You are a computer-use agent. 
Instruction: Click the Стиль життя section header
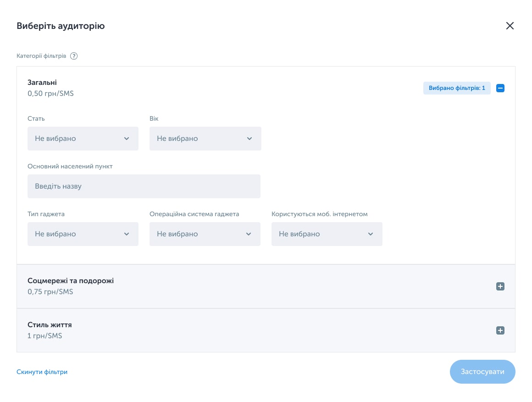pos(266,330)
